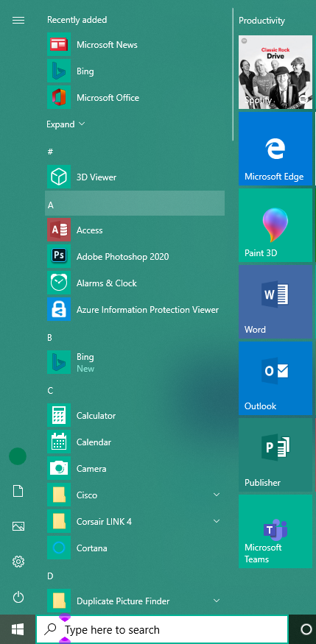Expand the Corsair LINK 4 chevron

click(217, 521)
